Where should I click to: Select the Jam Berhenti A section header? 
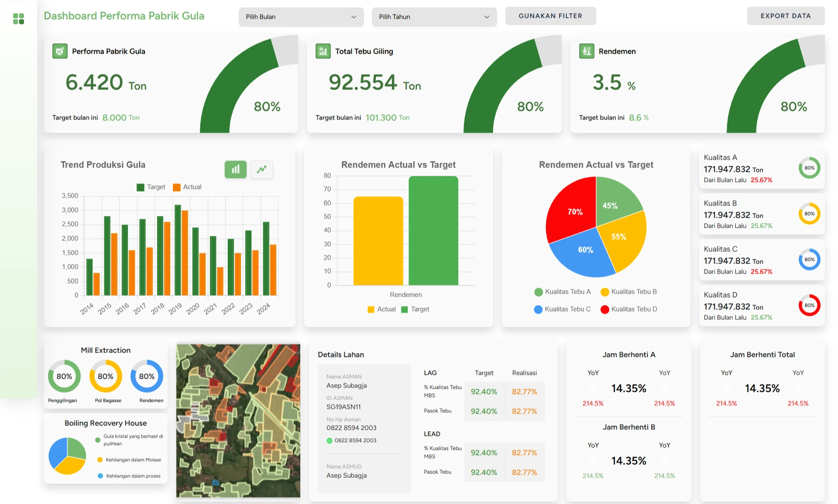[x=628, y=354]
